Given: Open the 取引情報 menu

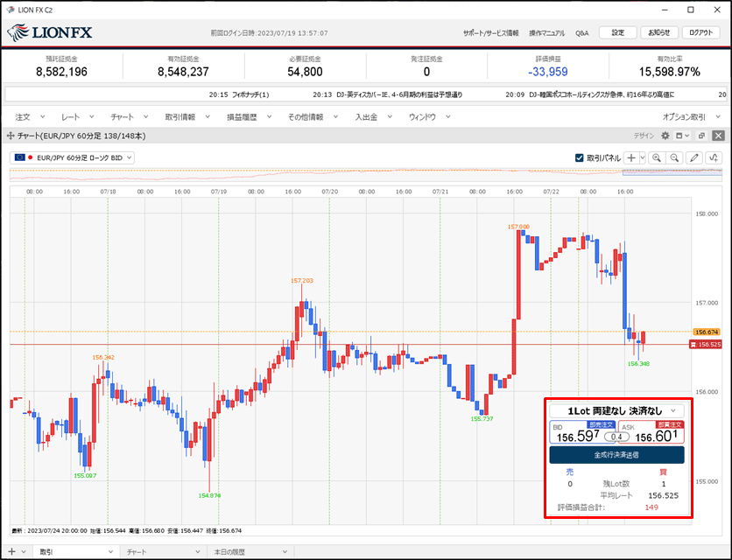Looking at the screenshot, I should click(x=187, y=116).
